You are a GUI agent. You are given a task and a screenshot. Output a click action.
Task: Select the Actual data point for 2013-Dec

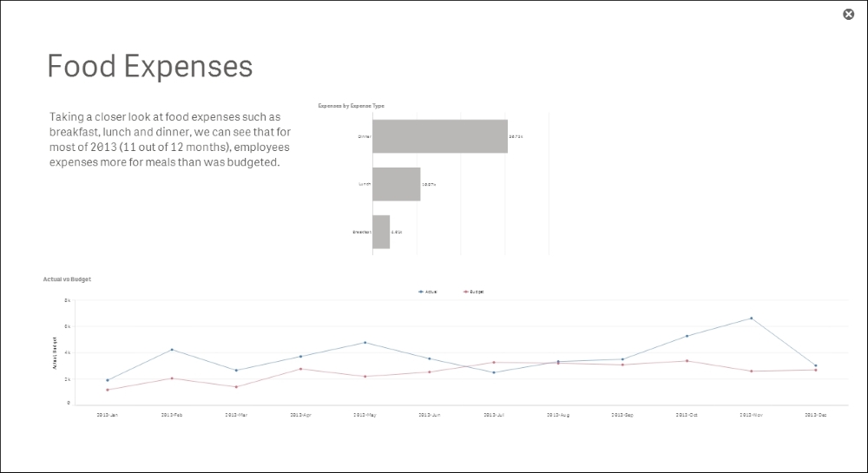click(x=815, y=365)
